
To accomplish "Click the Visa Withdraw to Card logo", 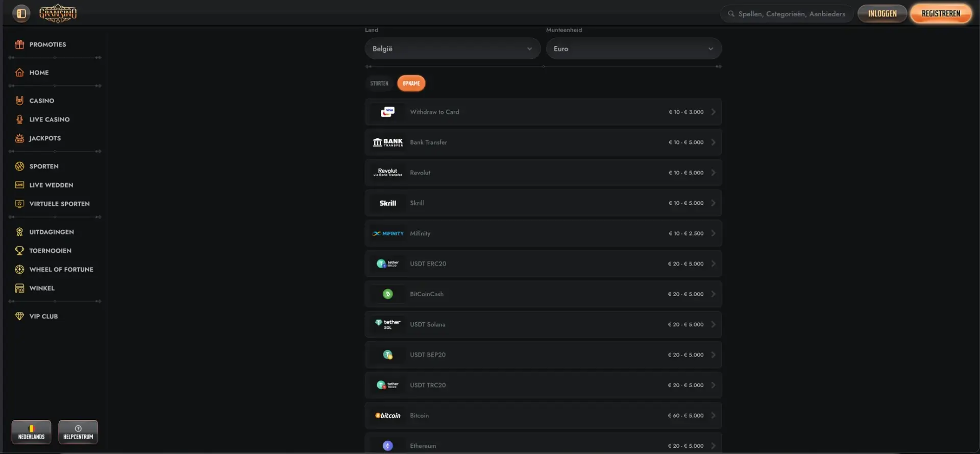I will pyautogui.click(x=388, y=112).
